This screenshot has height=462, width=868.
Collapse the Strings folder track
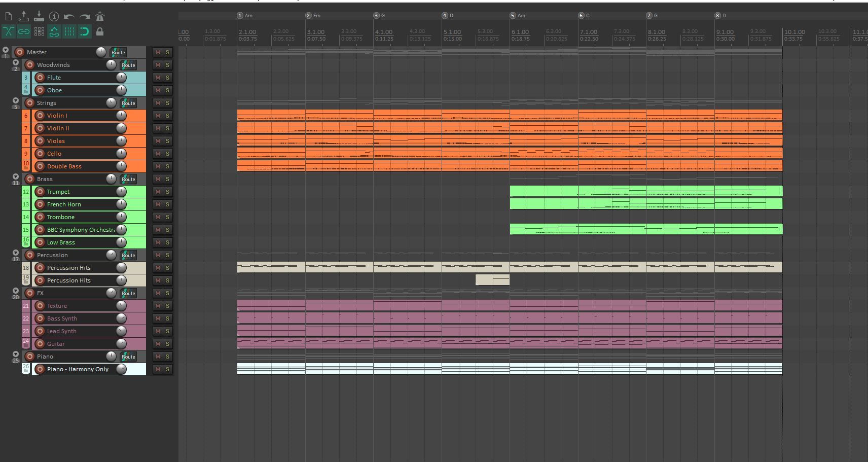pos(16,100)
